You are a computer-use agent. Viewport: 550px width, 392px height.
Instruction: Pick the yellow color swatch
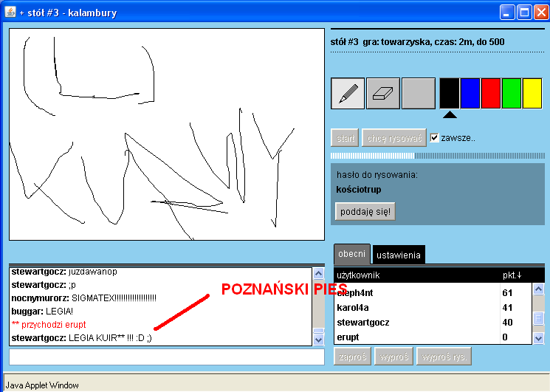coord(532,93)
